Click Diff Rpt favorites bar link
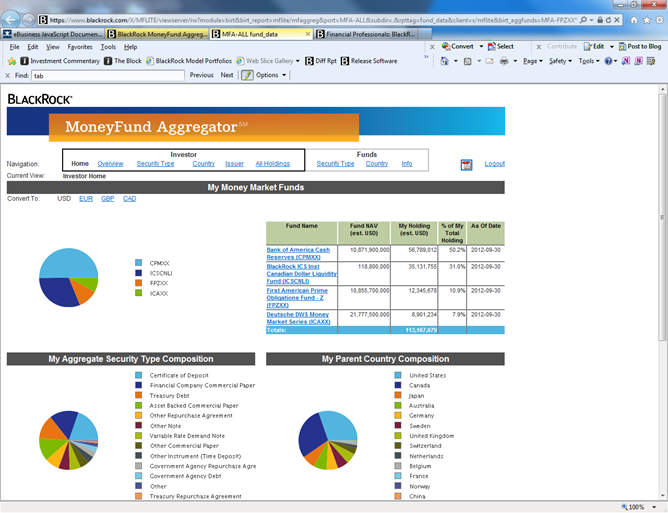 [x=321, y=61]
